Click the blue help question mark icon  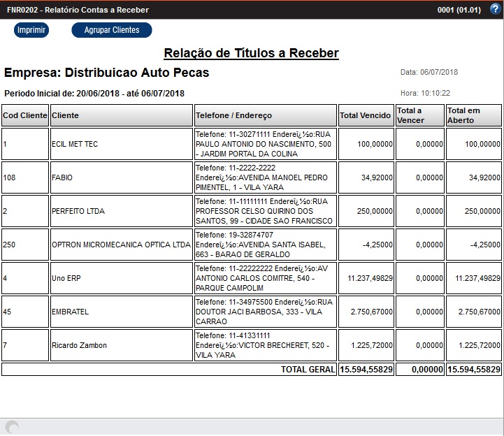pyautogui.click(x=495, y=9)
